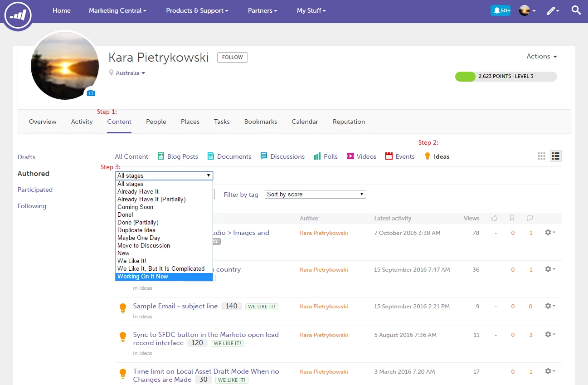588x385 pixels.
Task: Open the Sort by score dropdown
Action: coord(316,194)
